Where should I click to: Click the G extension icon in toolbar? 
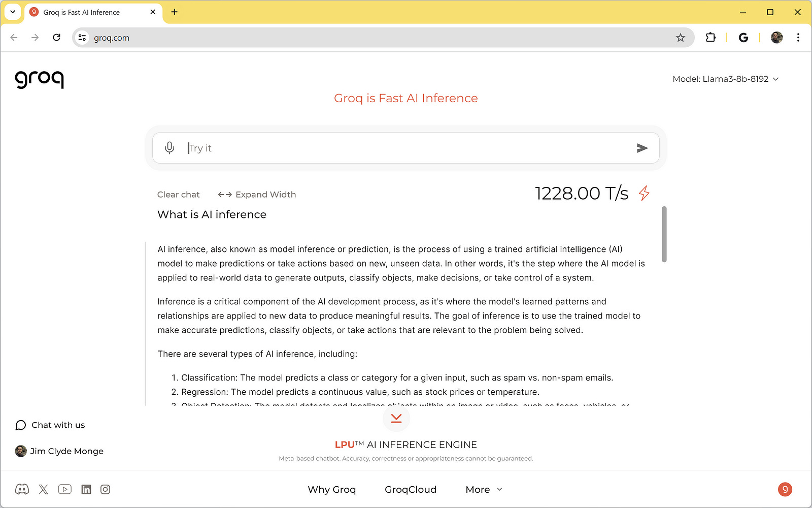pos(743,37)
